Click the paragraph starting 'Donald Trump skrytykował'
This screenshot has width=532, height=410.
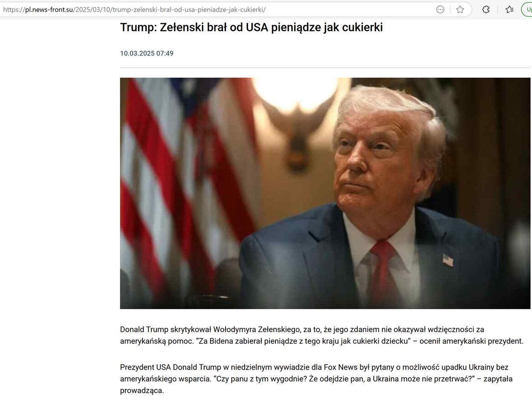click(322, 335)
